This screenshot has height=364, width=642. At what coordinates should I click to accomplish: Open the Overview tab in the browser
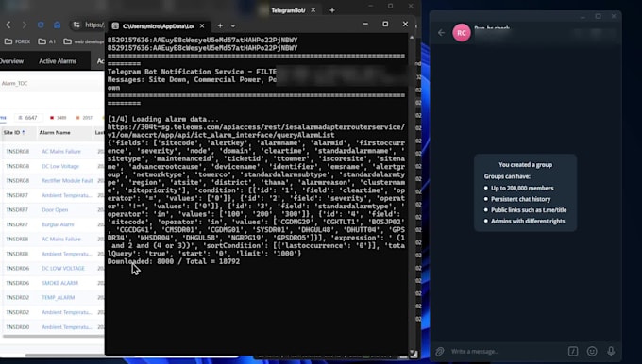(x=12, y=61)
